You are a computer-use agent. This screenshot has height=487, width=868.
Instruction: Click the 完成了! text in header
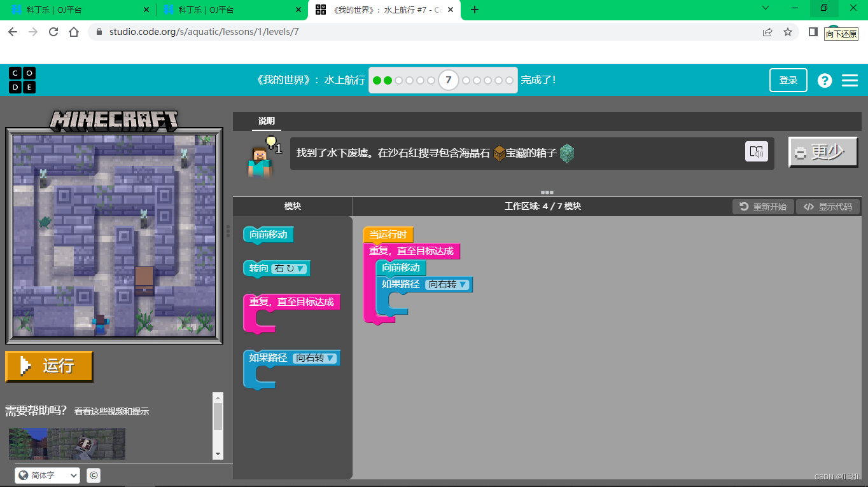[x=539, y=80]
